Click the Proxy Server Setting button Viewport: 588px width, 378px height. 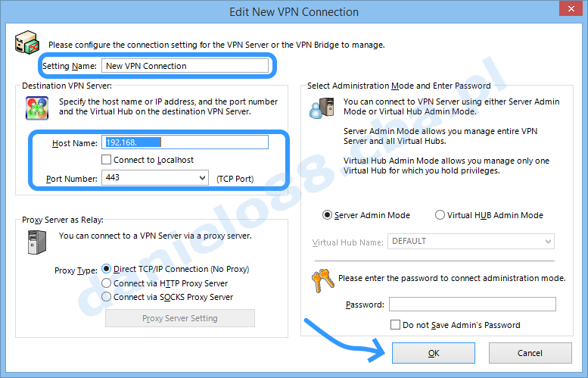point(180,318)
